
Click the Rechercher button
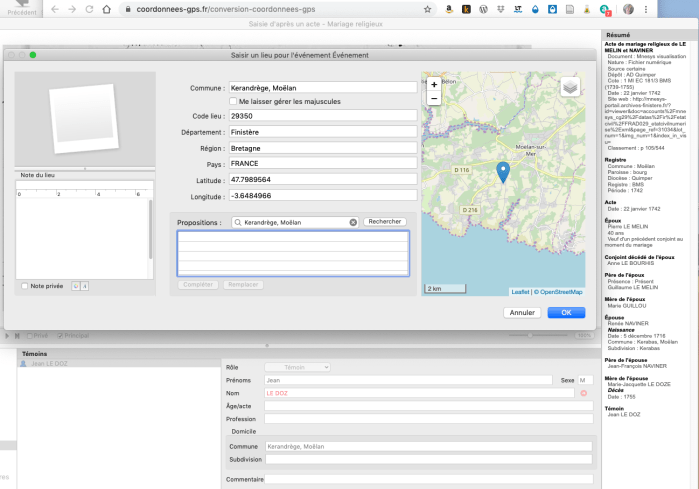click(x=385, y=222)
